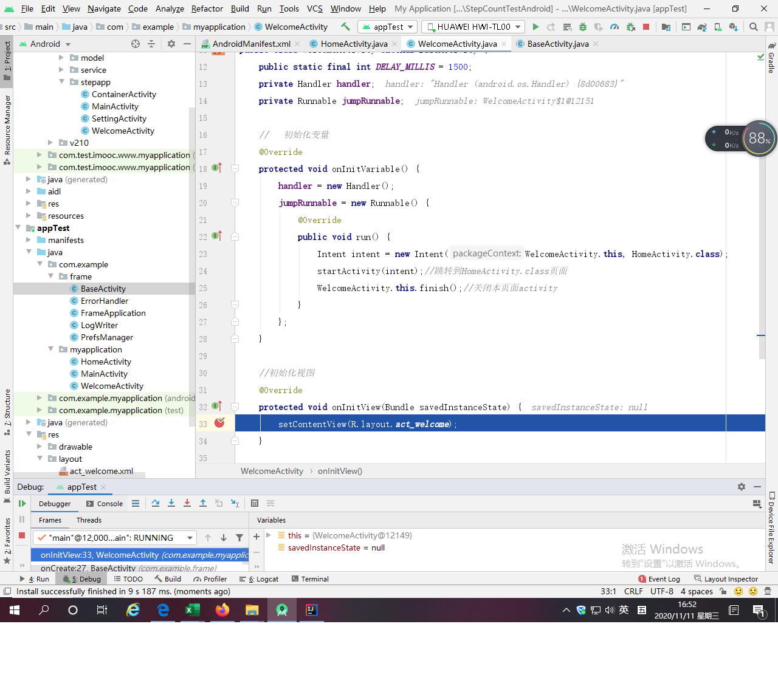Stop the app using red square toolbar icon
The height and width of the screenshot is (700, 778).
click(x=646, y=27)
